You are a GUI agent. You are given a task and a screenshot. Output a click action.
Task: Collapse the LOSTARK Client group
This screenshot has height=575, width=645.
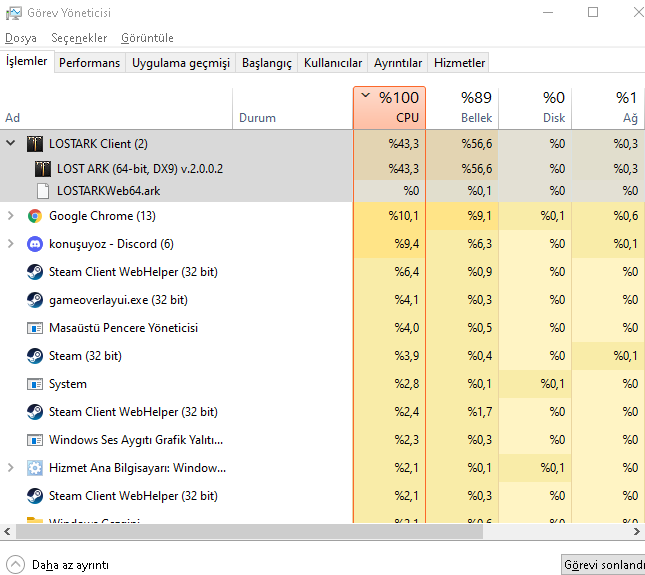click(11, 143)
